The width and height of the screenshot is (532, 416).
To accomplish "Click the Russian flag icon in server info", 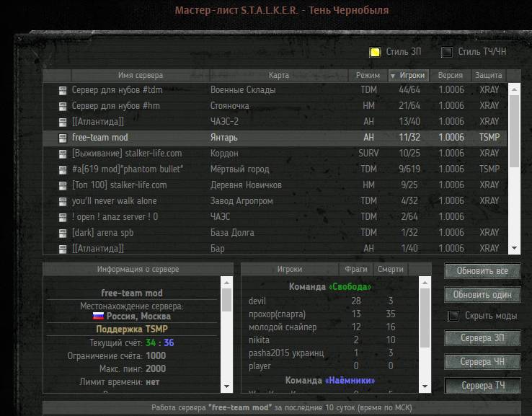I will [x=98, y=316].
